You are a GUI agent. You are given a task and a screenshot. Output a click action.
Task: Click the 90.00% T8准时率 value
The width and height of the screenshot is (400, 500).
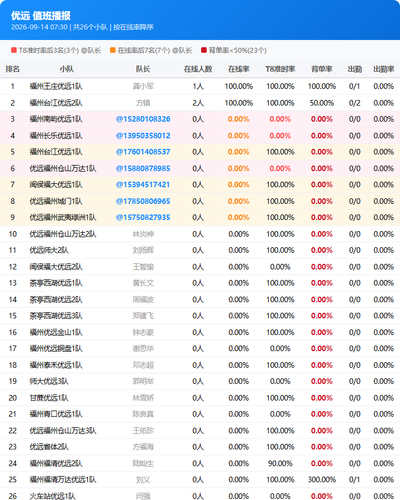click(280, 463)
